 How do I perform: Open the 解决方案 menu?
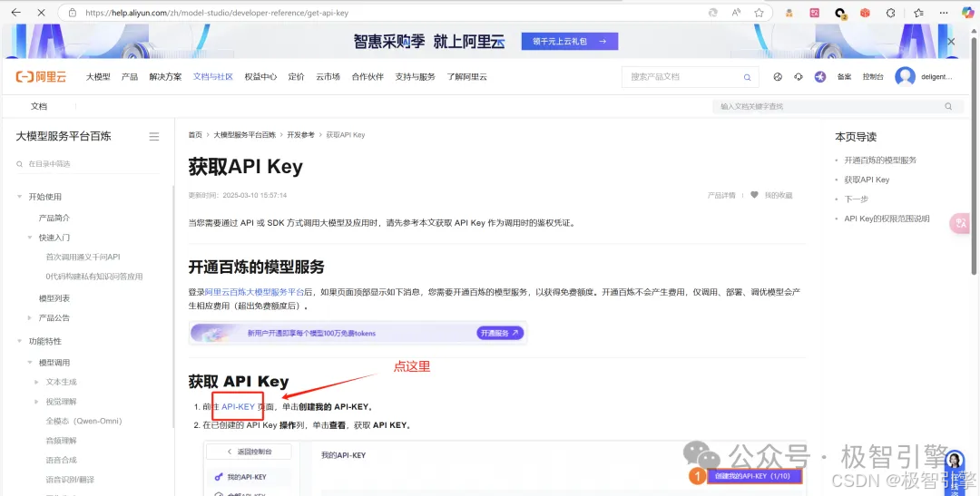tap(166, 77)
